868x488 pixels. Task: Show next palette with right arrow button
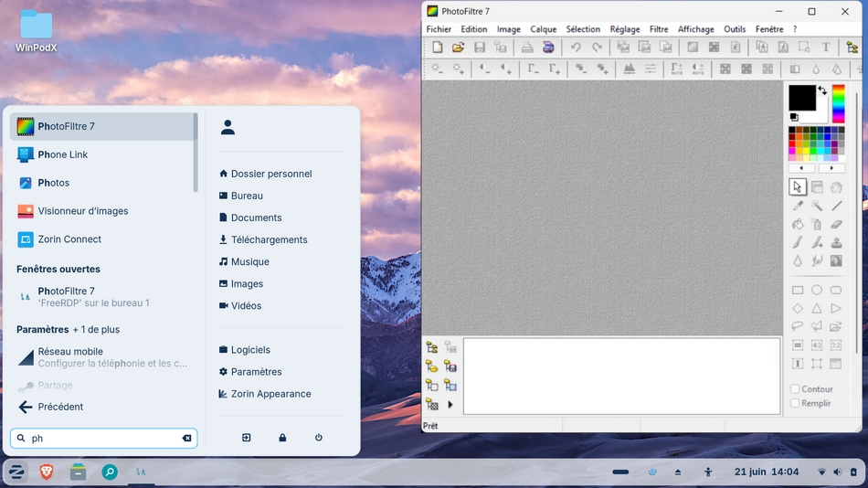pyautogui.click(x=831, y=168)
